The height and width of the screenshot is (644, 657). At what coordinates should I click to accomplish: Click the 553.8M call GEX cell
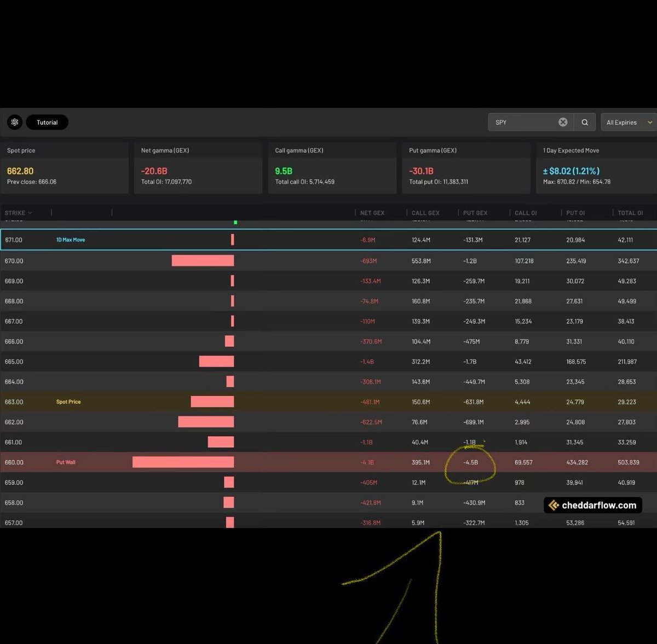tap(421, 261)
